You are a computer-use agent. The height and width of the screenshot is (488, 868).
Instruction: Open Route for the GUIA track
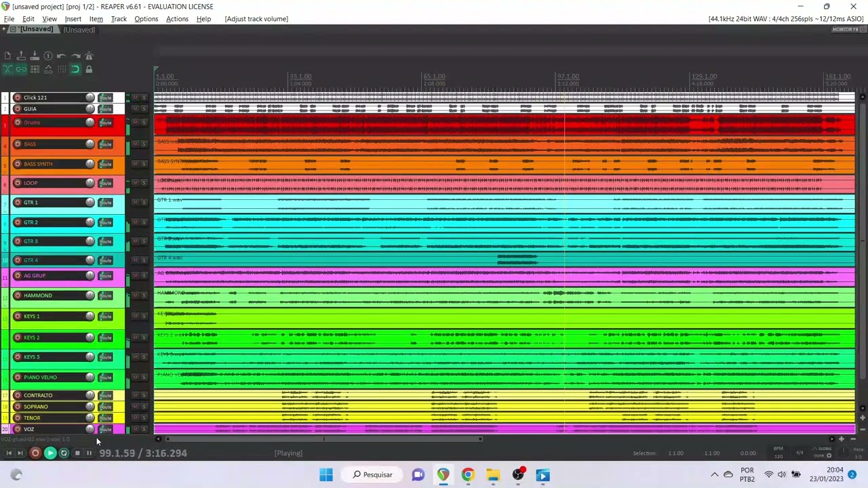pos(105,109)
